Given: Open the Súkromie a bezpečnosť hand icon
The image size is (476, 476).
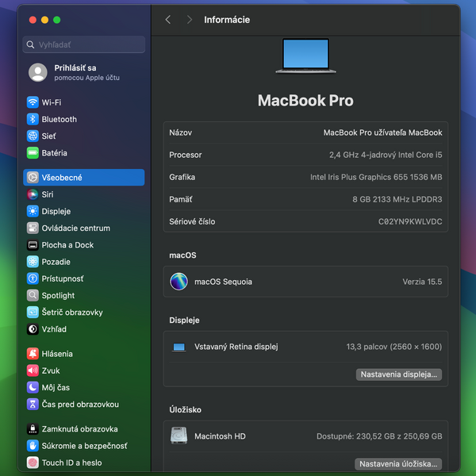Looking at the screenshot, I should point(33,446).
